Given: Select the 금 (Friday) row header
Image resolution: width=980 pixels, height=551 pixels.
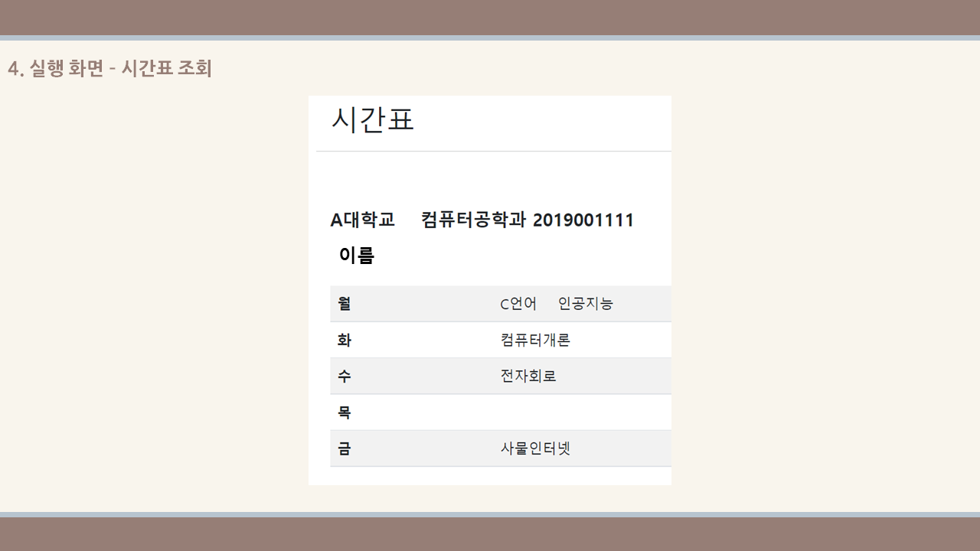Looking at the screenshot, I should pyautogui.click(x=343, y=448).
